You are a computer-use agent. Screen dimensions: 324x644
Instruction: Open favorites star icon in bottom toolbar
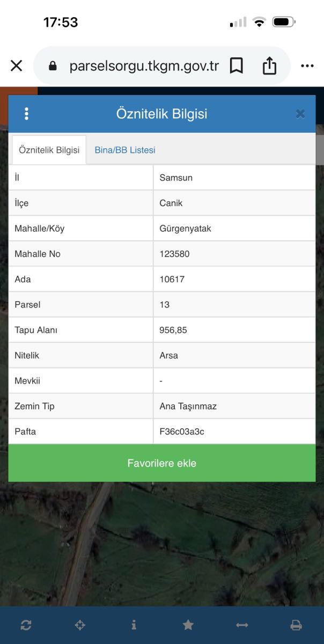188,625
